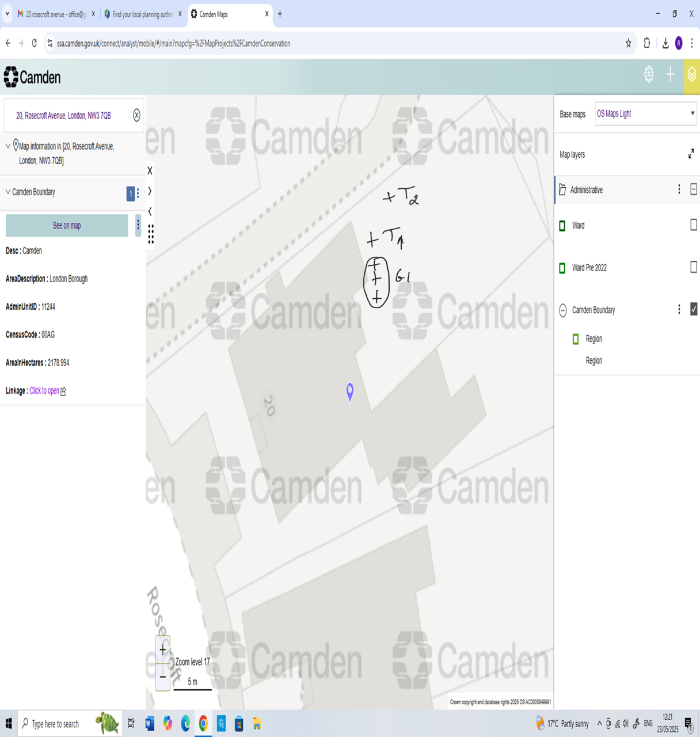Collapse the Camden Boundary results chevron
Image resolution: width=700 pixels, height=737 pixels.
8,192
